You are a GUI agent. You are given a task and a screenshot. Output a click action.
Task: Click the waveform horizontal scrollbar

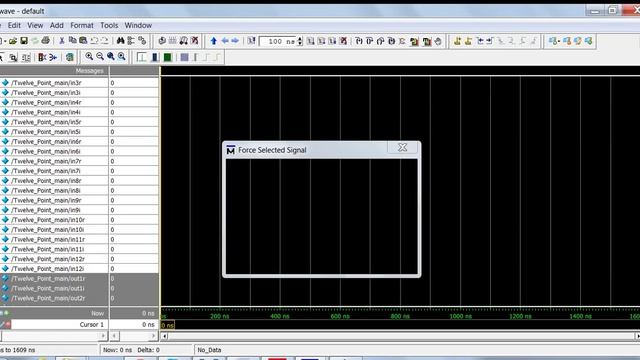point(400,336)
